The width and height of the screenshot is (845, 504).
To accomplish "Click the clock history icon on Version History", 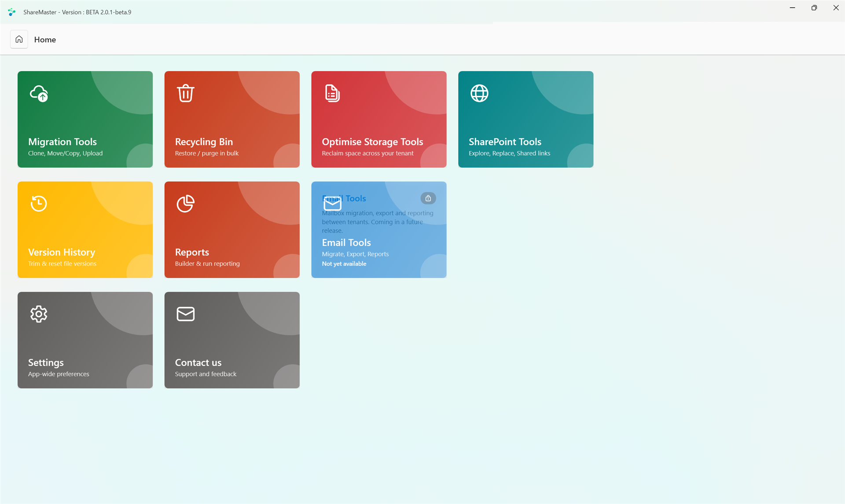I will tap(39, 204).
